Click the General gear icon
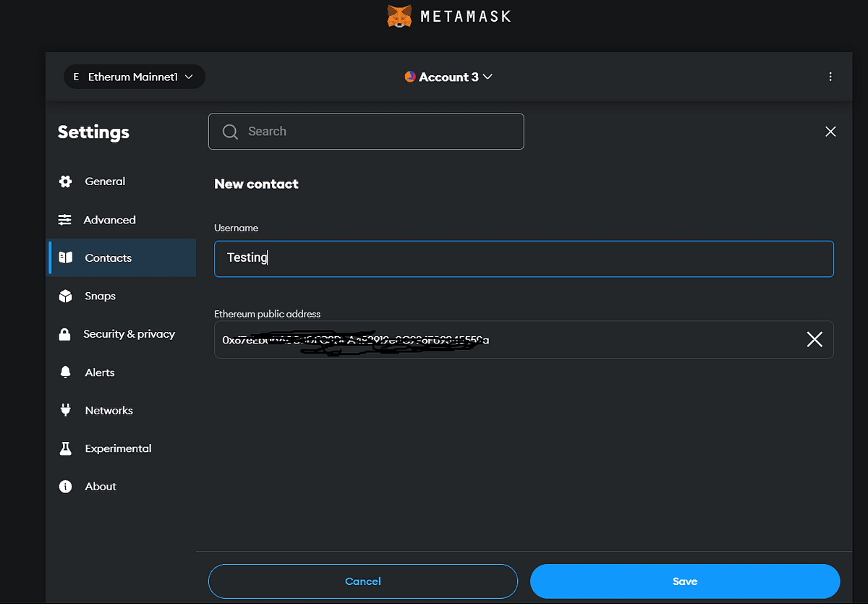This screenshot has width=868, height=606. coord(66,182)
